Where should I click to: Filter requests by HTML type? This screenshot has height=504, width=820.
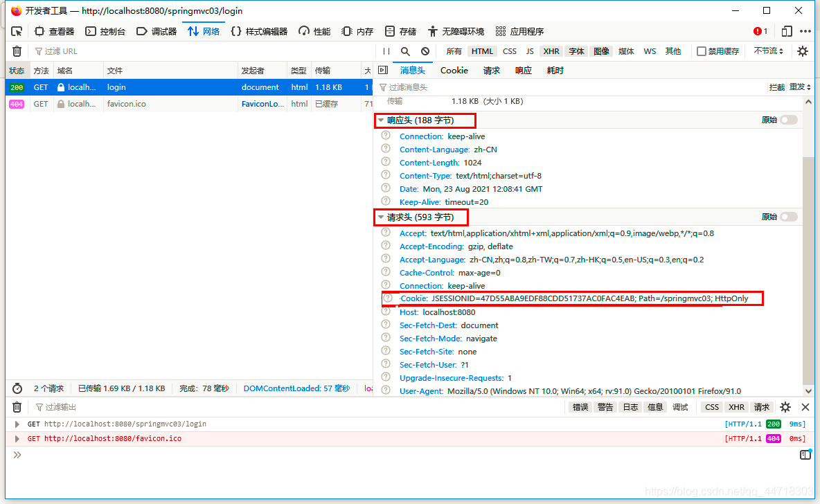point(482,51)
